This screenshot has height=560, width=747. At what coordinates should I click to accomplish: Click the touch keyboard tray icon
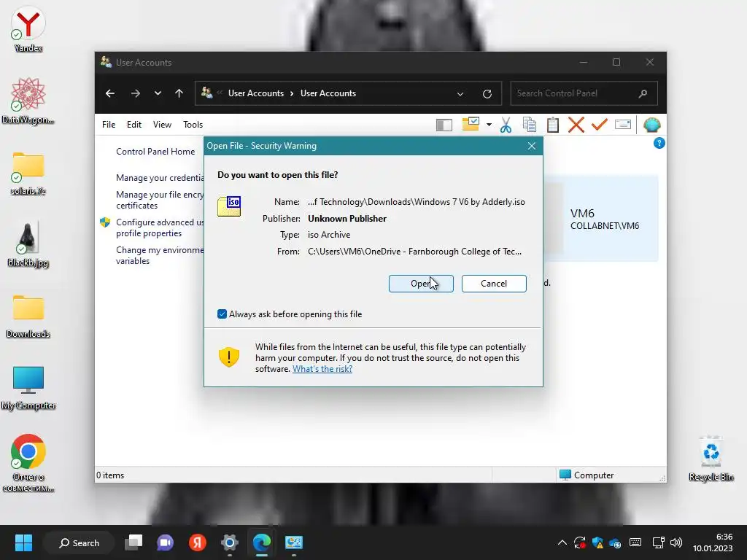[x=635, y=542]
